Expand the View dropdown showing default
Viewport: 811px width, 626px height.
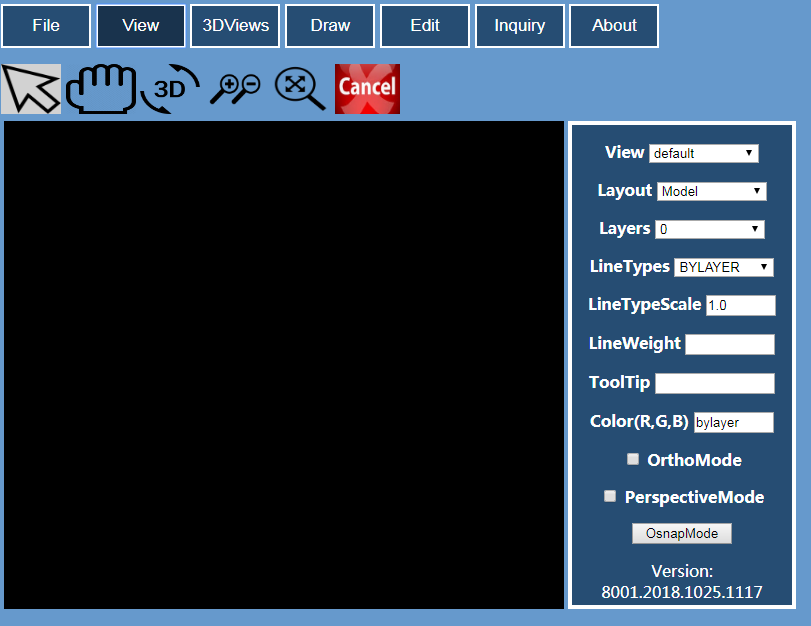[x=704, y=153]
